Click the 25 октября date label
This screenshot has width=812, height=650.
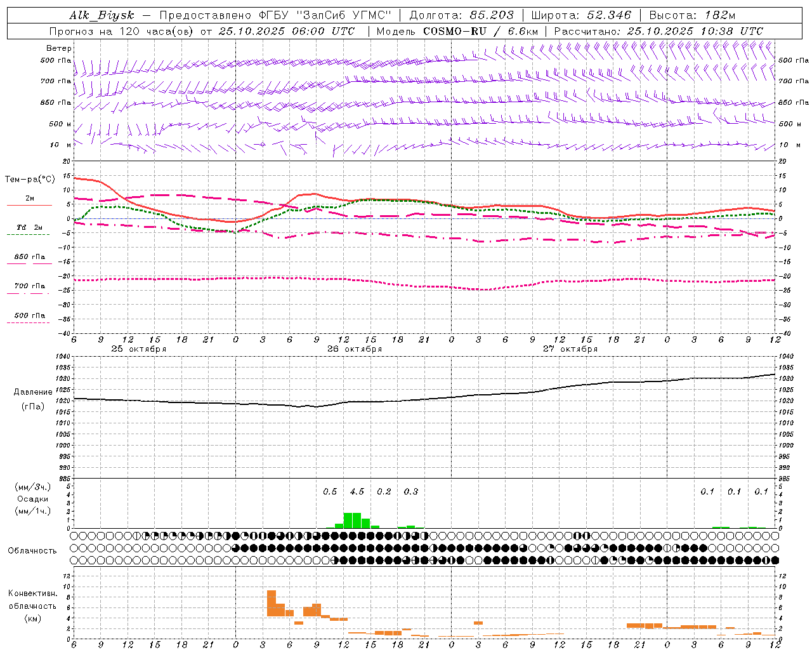139,349
